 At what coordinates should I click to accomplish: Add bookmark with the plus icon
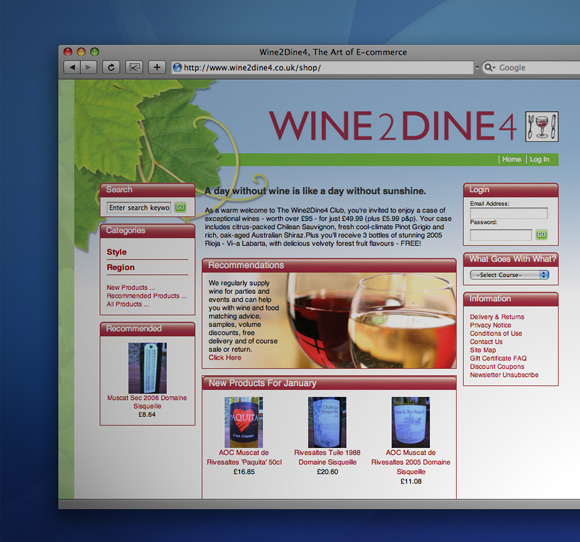click(x=157, y=67)
